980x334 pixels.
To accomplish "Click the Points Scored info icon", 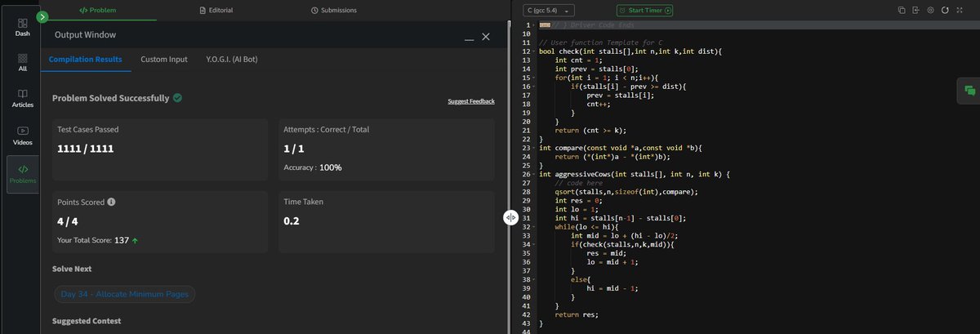I will point(111,202).
